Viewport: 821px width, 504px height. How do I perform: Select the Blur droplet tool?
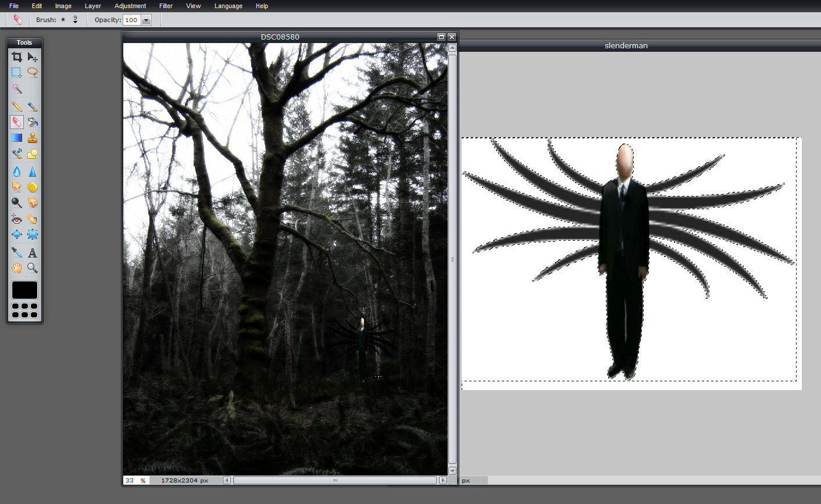[17, 171]
